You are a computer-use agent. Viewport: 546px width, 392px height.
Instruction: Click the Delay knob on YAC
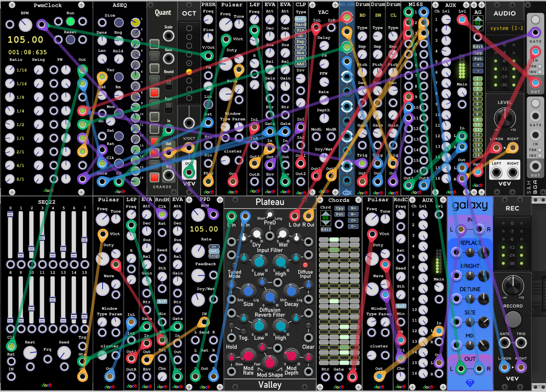(x=324, y=45)
